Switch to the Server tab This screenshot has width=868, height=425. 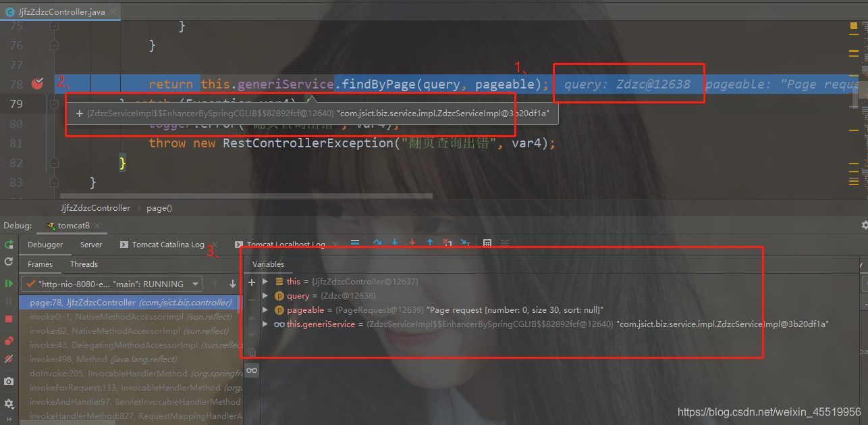point(91,245)
